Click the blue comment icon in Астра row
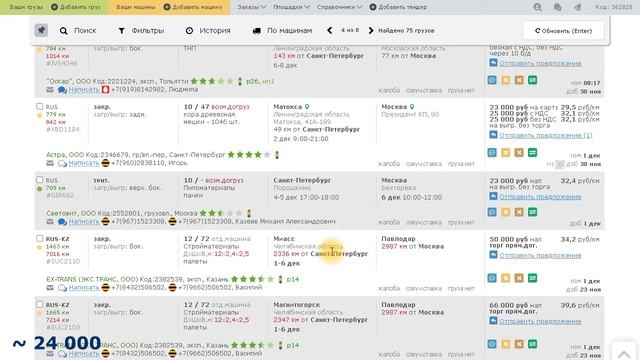 click(492, 153)
